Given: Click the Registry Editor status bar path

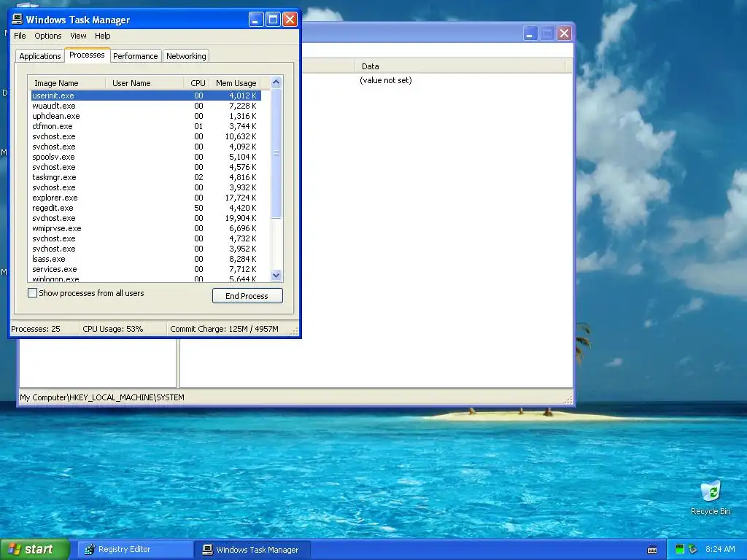Looking at the screenshot, I should point(102,397).
